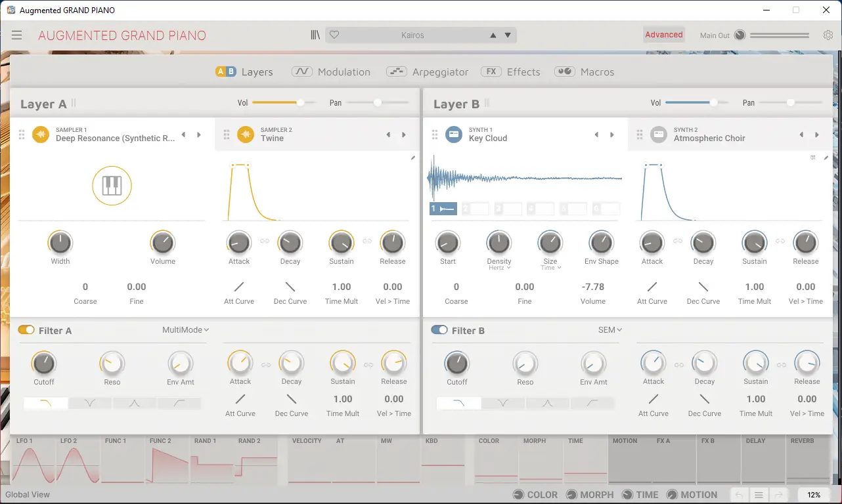Click the FUNC 2 modulation slot
This screenshot has height=504, width=842.
pos(167,461)
